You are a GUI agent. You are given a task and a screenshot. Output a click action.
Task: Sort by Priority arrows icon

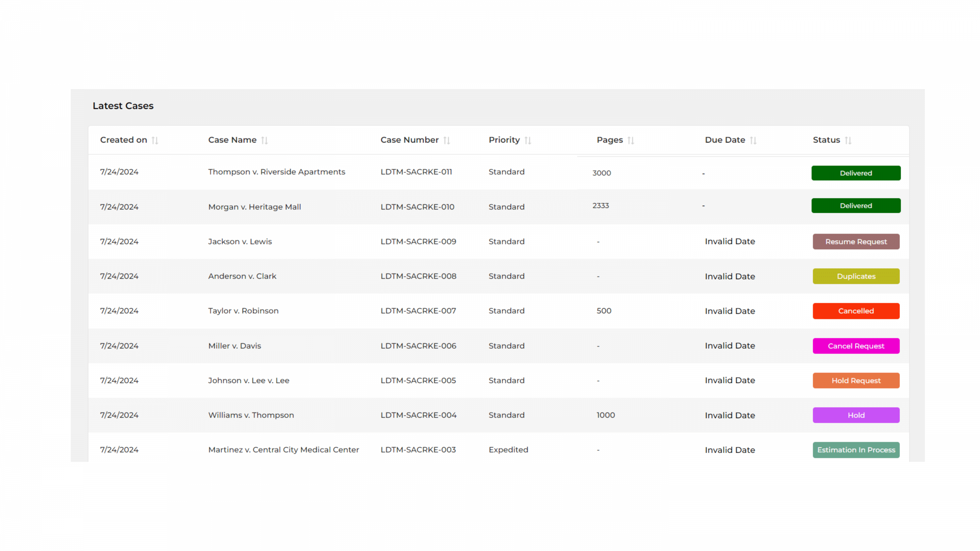pyautogui.click(x=528, y=140)
